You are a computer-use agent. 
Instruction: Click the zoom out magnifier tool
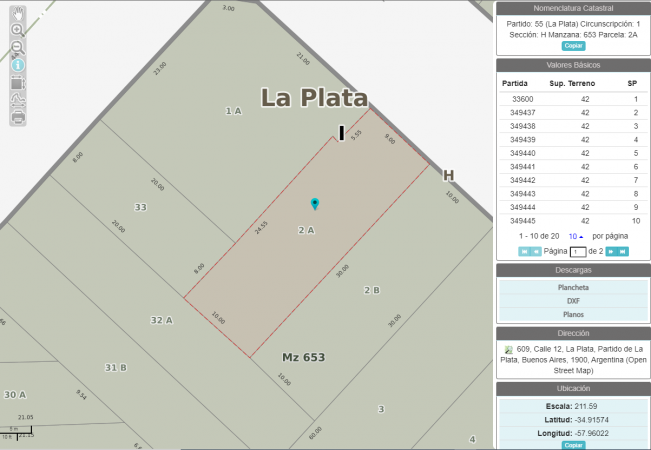(18, 47)
